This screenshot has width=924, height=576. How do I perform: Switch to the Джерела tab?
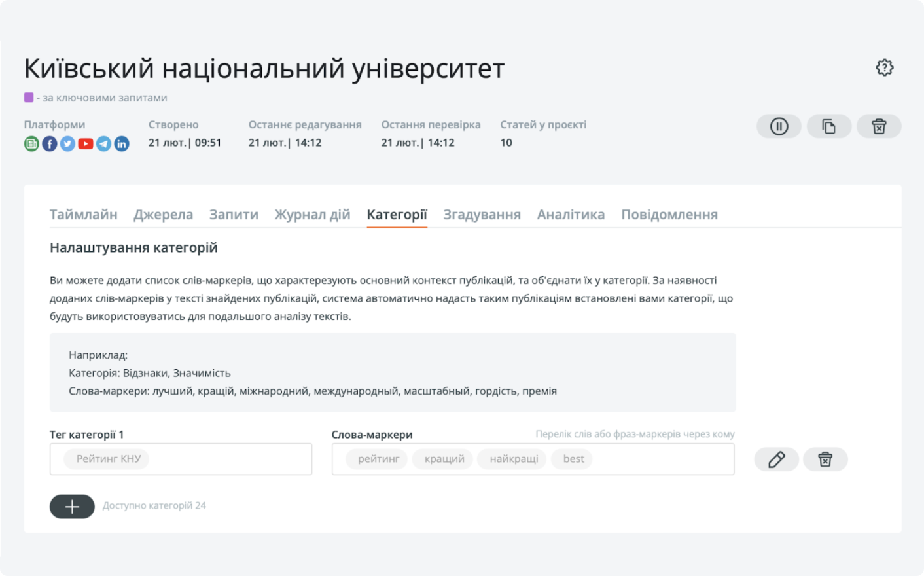pos(163,215)
